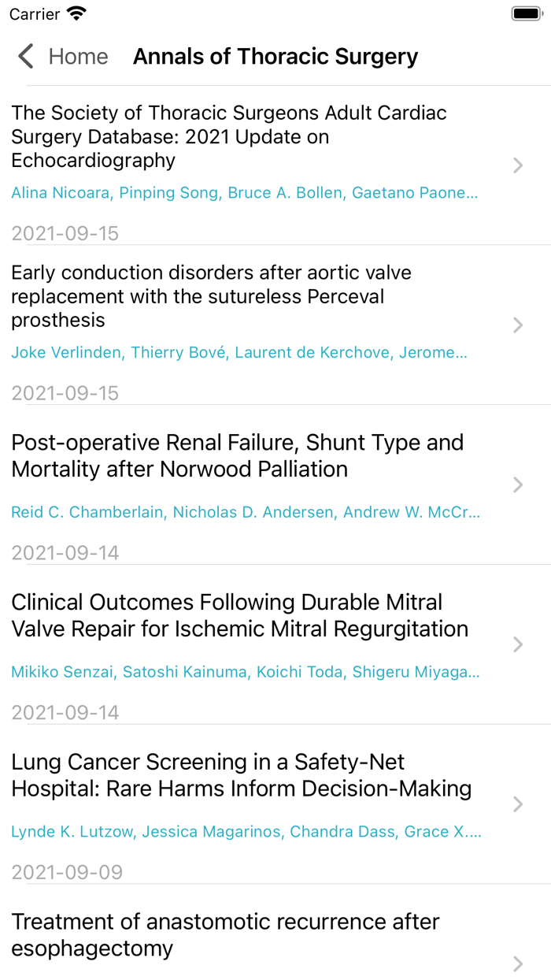Tap chevron beside the esophagectomy article

pyautogui.click(x=518, y=963)
